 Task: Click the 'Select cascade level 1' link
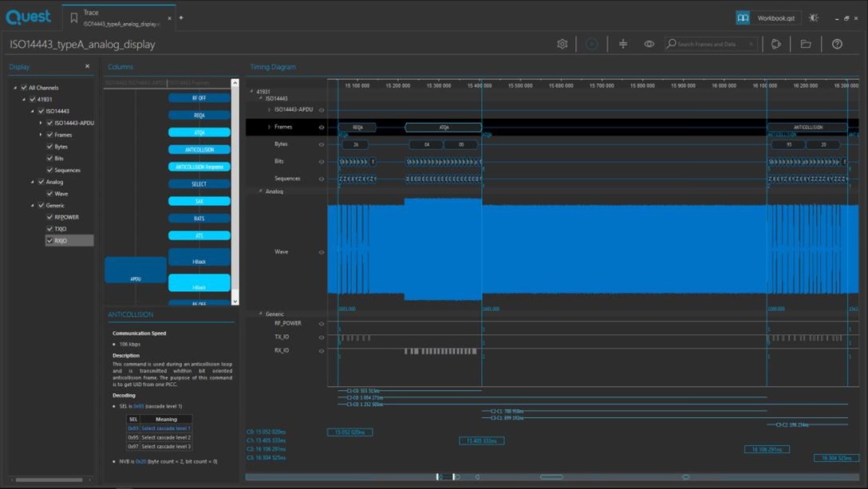166,428
